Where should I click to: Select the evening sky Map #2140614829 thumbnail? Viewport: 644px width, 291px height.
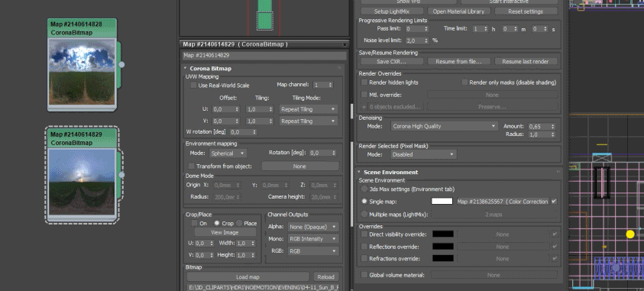click(x=82, y=182)
